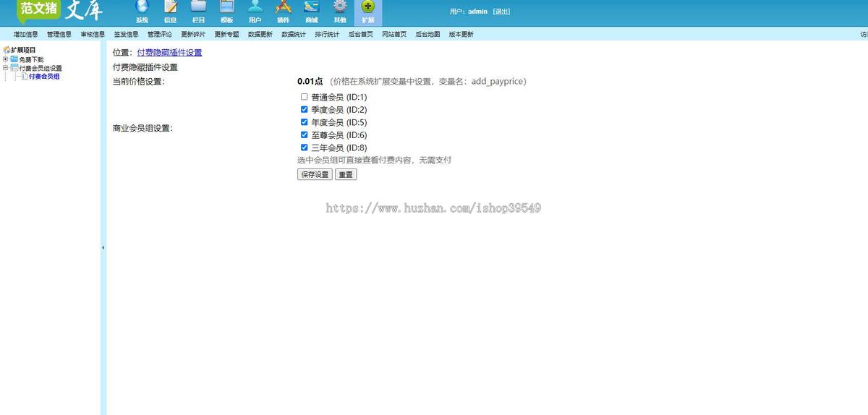Screen dimensions: 868x415
Task: Select 数据统计 in the submenu bar
Action: pos(294,34)
